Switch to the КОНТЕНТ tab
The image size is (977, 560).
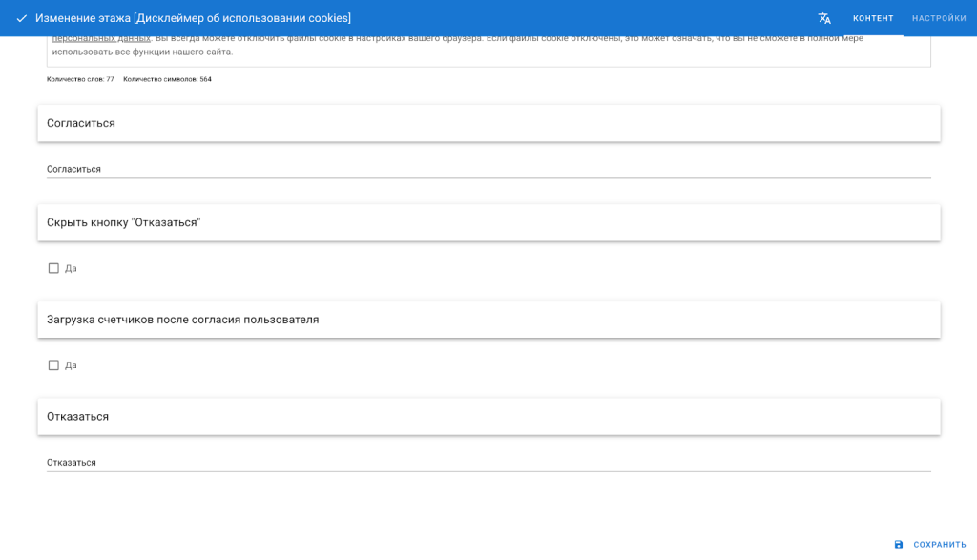[873, 18]
